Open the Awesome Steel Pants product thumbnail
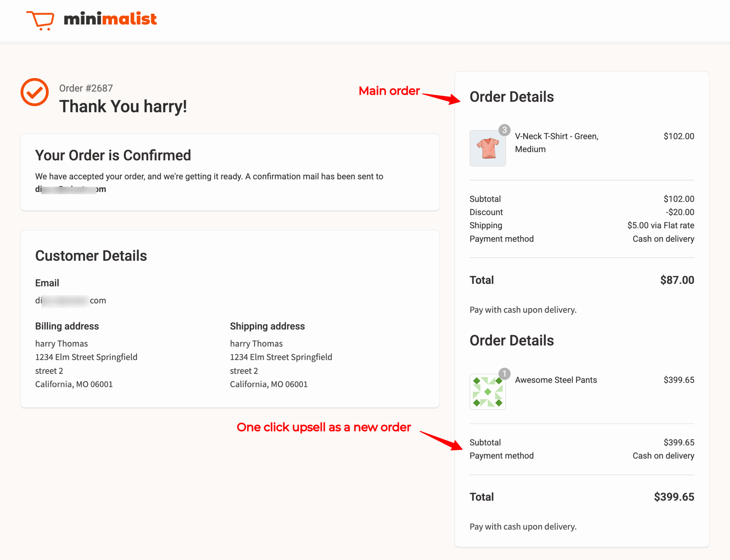Screen dimensions: 730x560 click(x=487, y=391)
